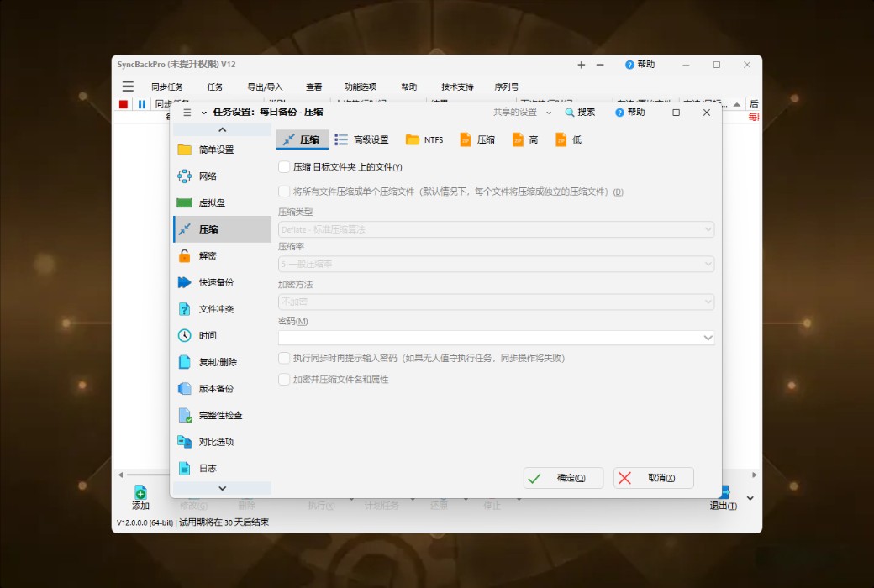
Task: Enable 压缩 目标文件夹 上的文件 option
Action: click(283, 166)
